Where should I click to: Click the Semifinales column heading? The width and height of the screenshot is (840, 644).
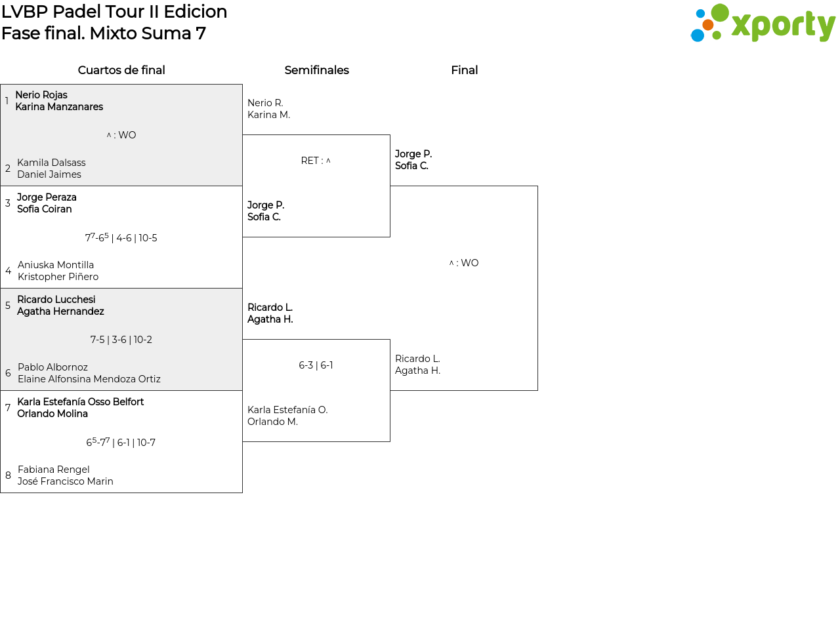point(316,70)
